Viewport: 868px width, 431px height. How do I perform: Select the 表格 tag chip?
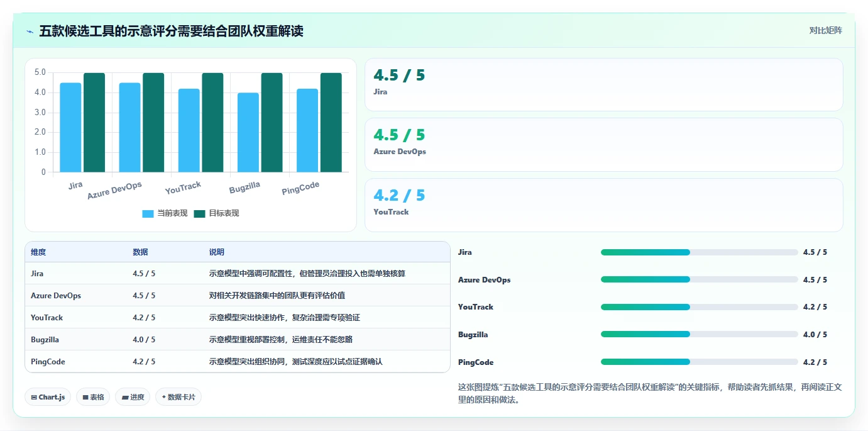pyautogui.click(x=93, y=397)
